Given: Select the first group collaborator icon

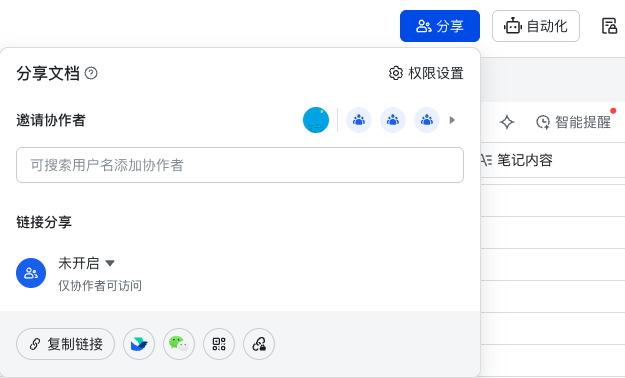Looking at the screenshot, I should 359,120.
